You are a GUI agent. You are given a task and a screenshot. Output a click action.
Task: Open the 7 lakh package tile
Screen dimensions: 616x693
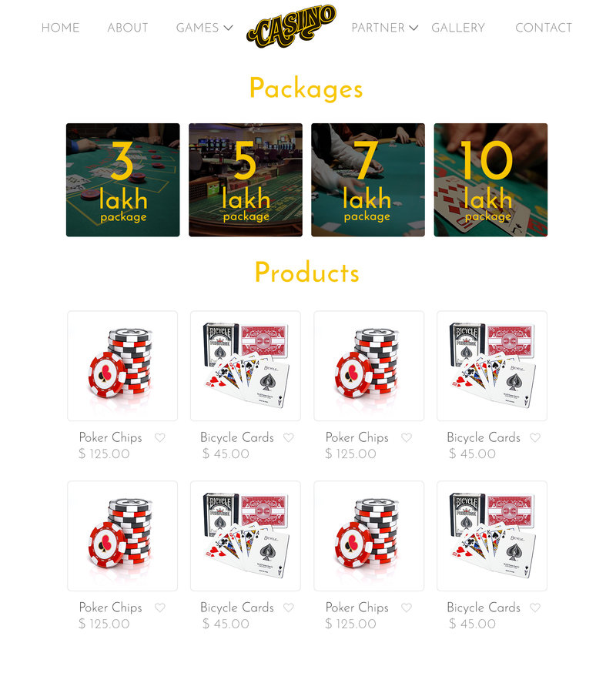point(368,180)
